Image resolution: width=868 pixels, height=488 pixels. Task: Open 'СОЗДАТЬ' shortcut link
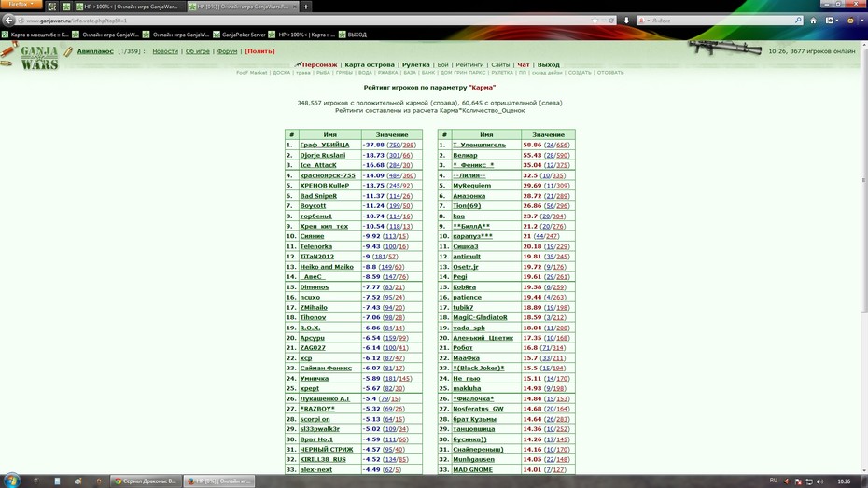[580, 73]
